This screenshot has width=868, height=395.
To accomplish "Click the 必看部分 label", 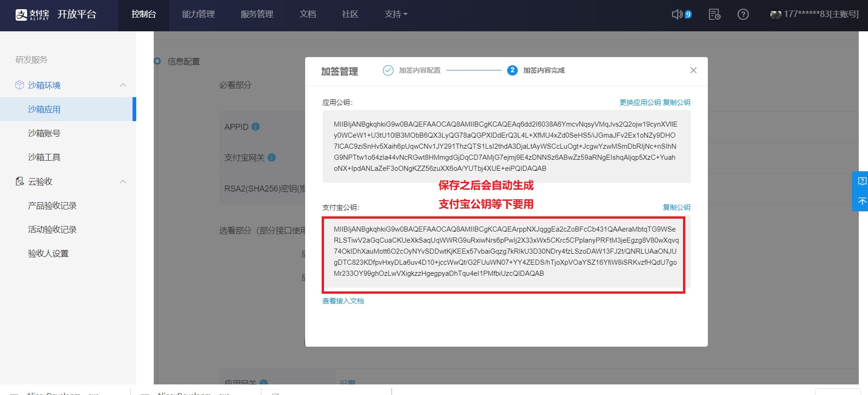I will [235, 85].
